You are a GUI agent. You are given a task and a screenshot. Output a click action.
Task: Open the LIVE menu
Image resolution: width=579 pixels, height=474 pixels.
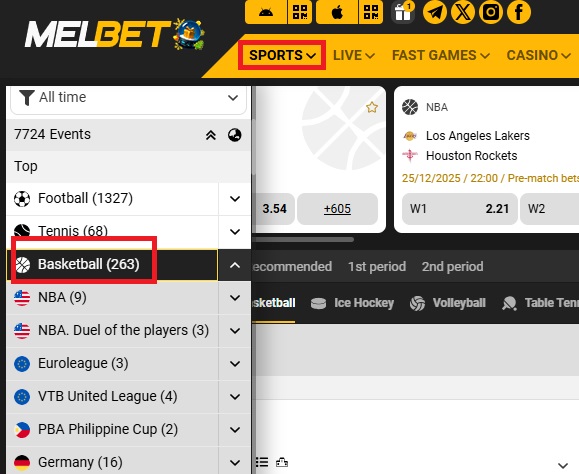coord(354,55)
